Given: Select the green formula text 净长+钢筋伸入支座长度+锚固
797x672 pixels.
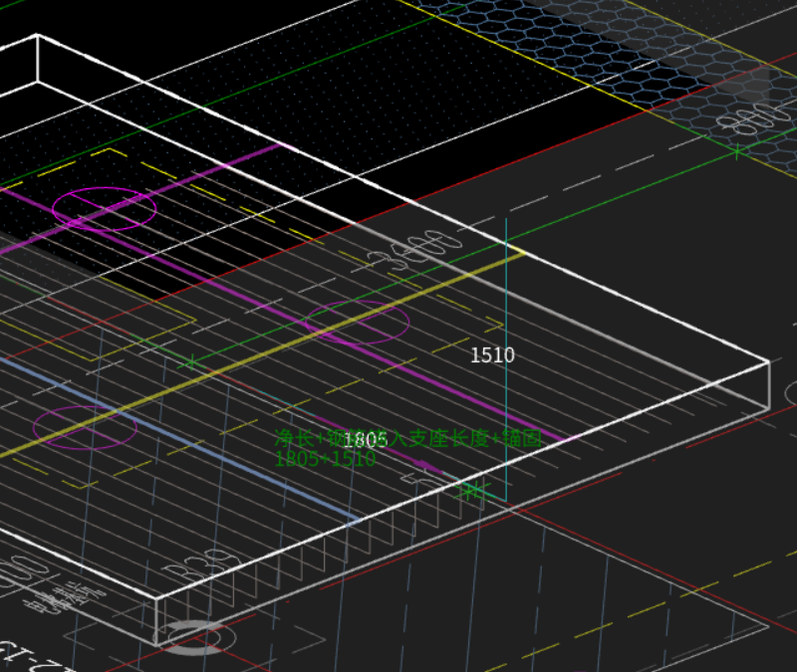Looking at the screenshot, I should [408, 438].
